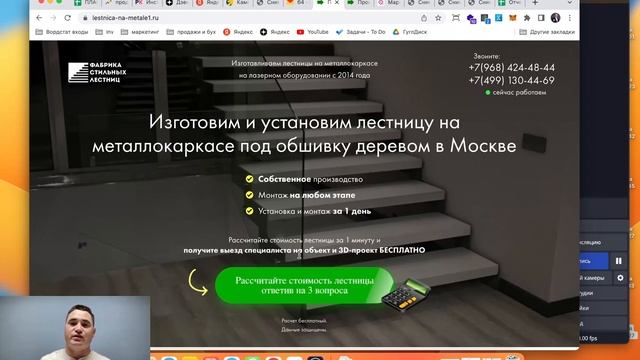The height and width of the screenshot is (360, 640).
Task: Call the number +7(499) 130-44-69
Action: tap(511, 80)
